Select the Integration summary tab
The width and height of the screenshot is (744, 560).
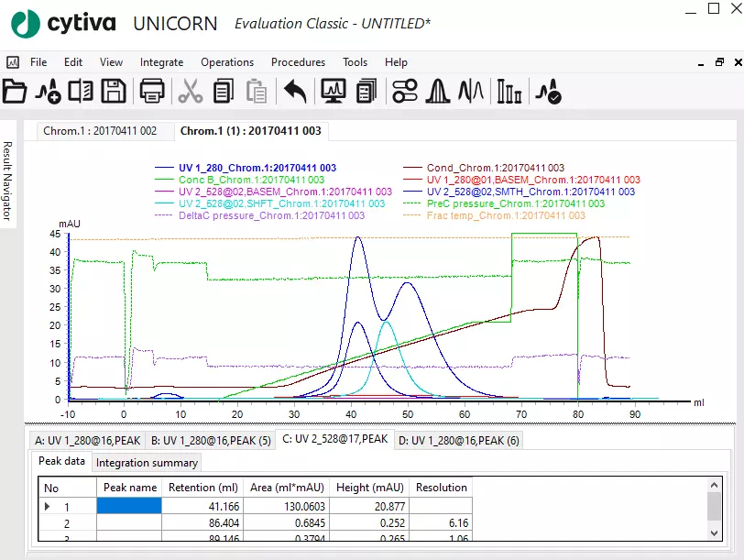coord(147,463)
